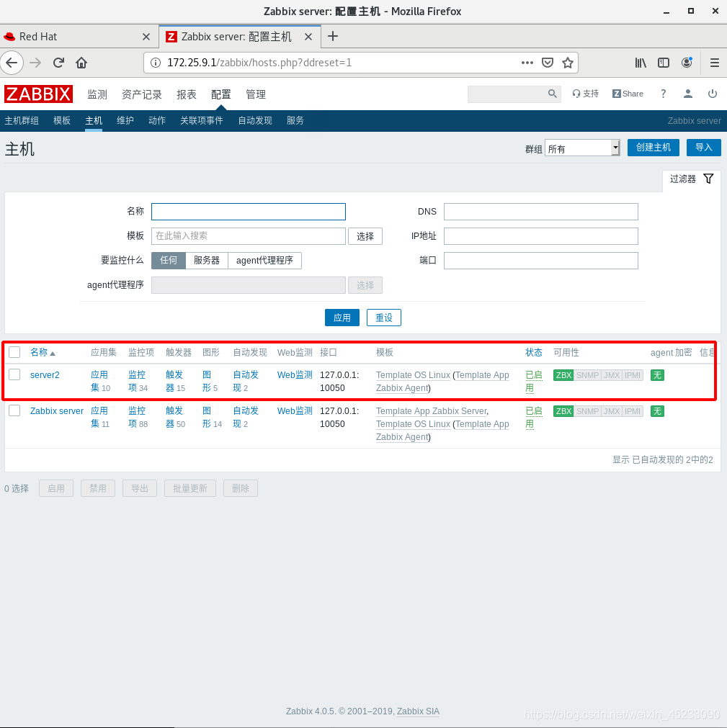This screenshot has width=727, height=728.
Task: Focus the DNS filter input
Action: pos(540,212)
